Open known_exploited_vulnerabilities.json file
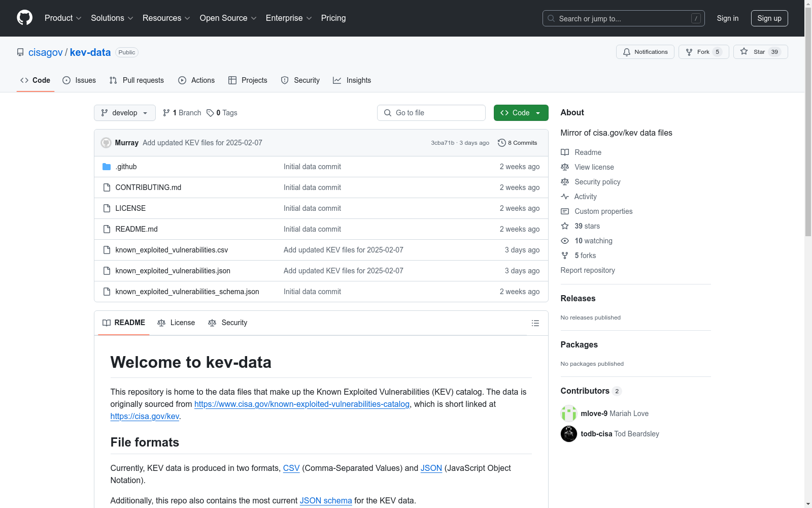This screenshot has width=812, height=508. tap(173, 271)
